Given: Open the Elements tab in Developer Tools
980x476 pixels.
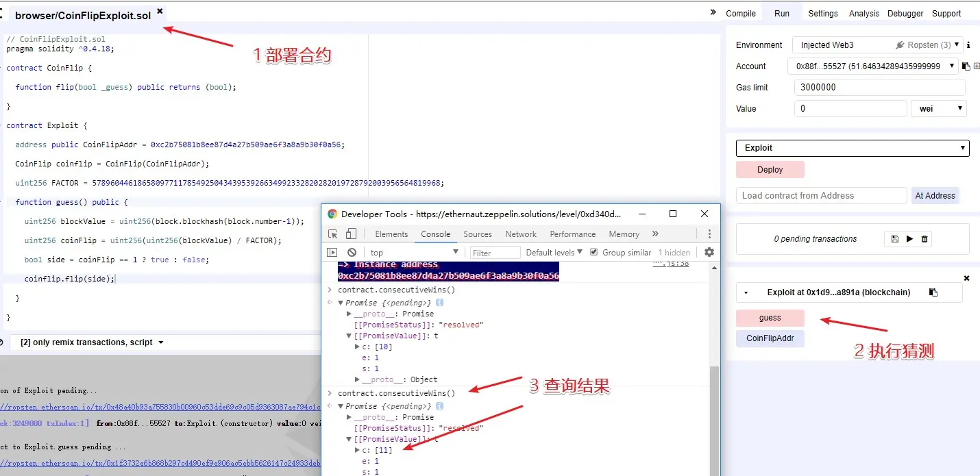Looking at the screenshot, I should 391,234.
